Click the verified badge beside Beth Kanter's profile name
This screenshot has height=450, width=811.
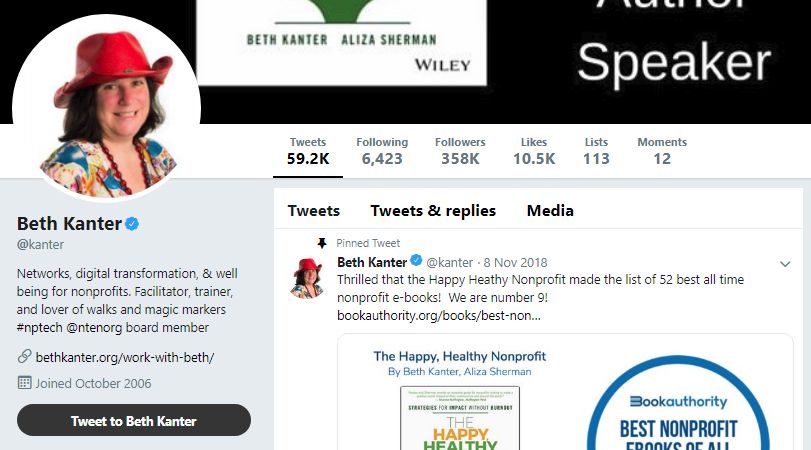(132, 224)
